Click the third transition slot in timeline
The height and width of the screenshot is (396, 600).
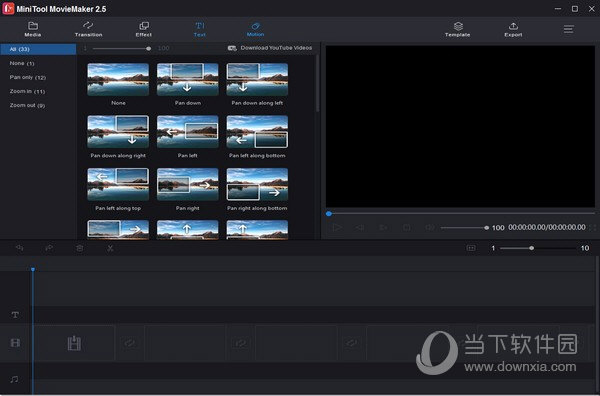click(352, 343)
